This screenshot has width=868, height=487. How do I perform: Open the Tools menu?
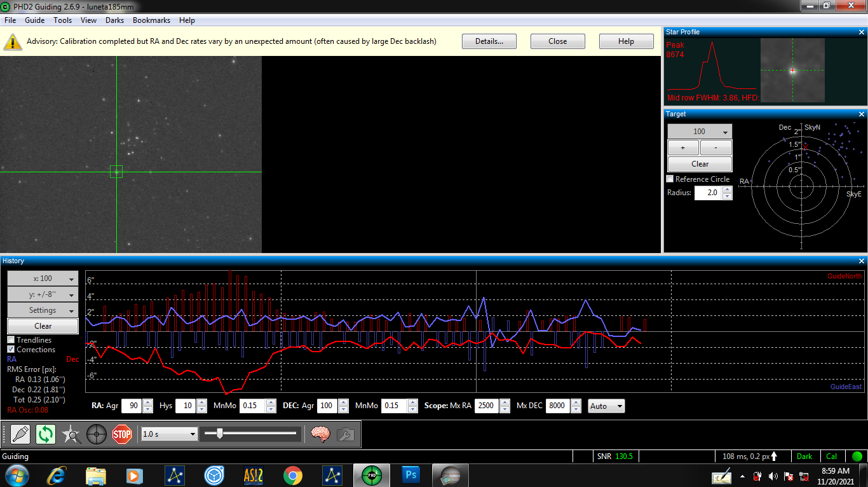click(x=62, y=20)
